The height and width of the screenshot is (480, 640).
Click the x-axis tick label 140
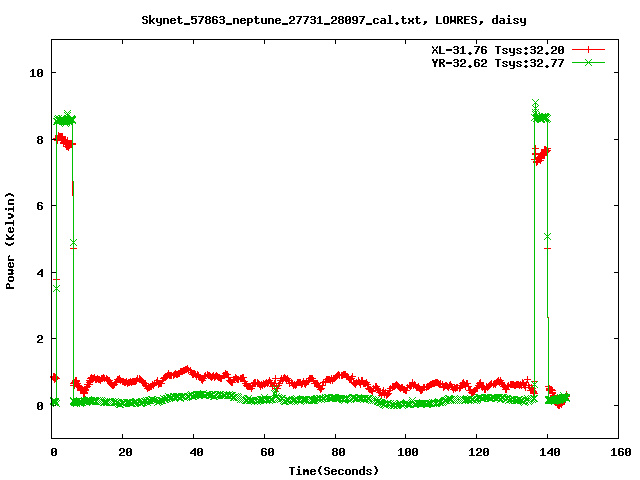point(550,452)
